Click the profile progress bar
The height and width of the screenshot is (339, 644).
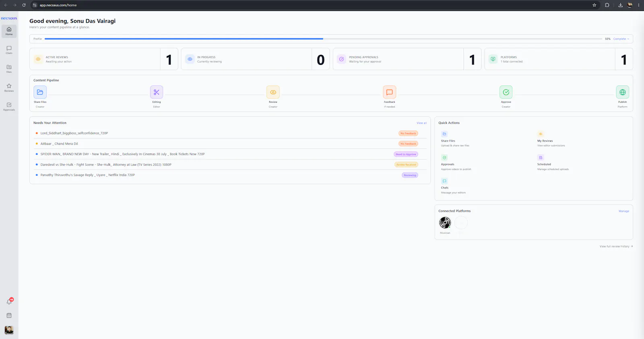tap(323, 39)
